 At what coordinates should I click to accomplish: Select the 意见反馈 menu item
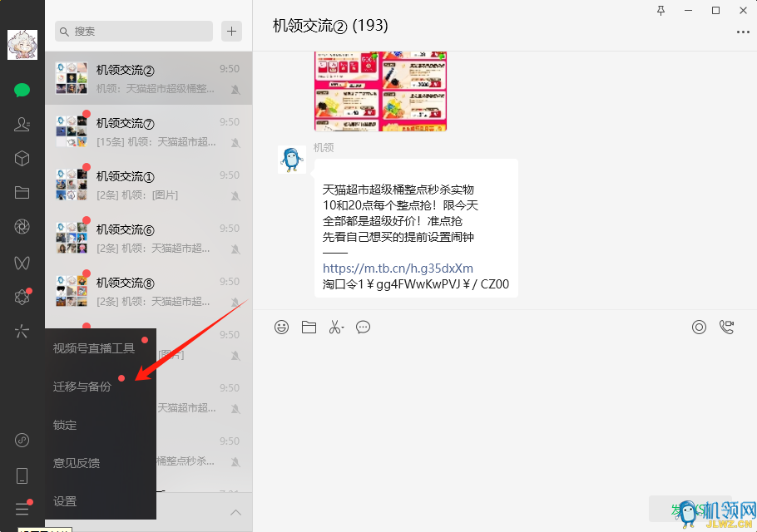click(101, 463)
